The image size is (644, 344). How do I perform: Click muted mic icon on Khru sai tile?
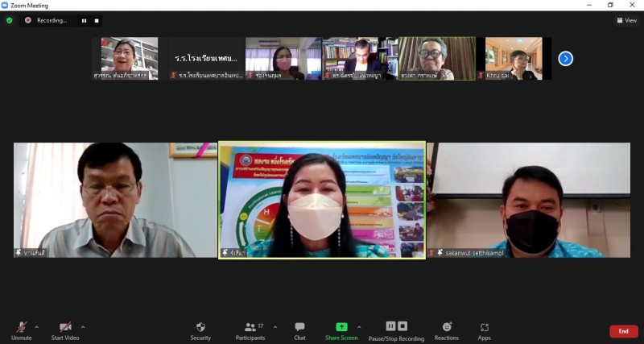click(481, 76)
